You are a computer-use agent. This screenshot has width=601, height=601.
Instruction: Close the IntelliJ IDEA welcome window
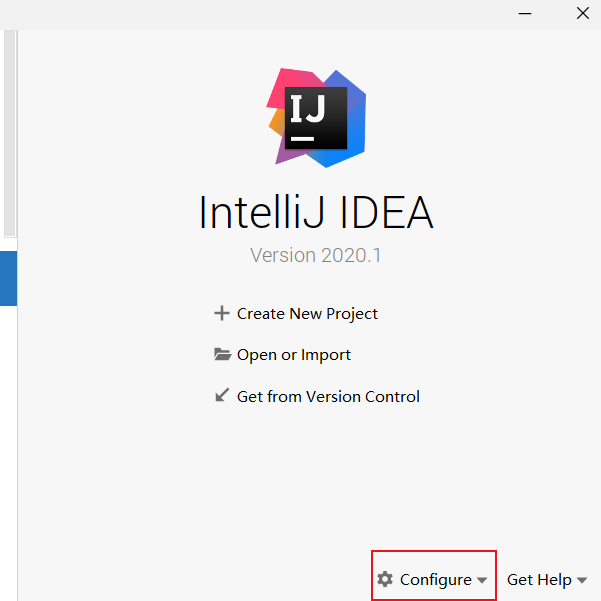[x=583, y=13]
